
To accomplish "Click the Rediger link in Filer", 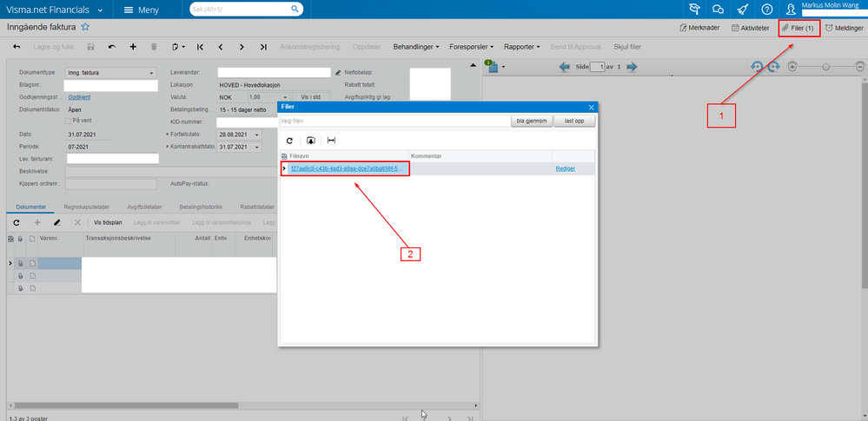I will click(x=565, y=168).
